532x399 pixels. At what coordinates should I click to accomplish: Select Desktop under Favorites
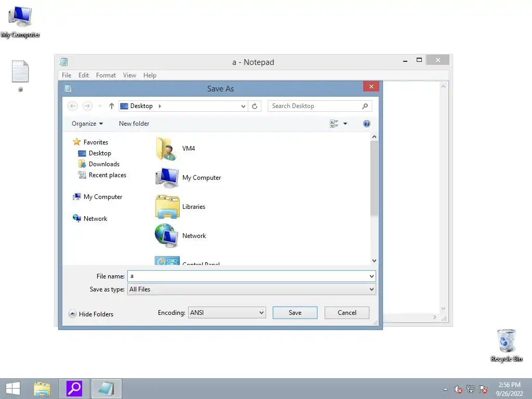pos(100,153)
